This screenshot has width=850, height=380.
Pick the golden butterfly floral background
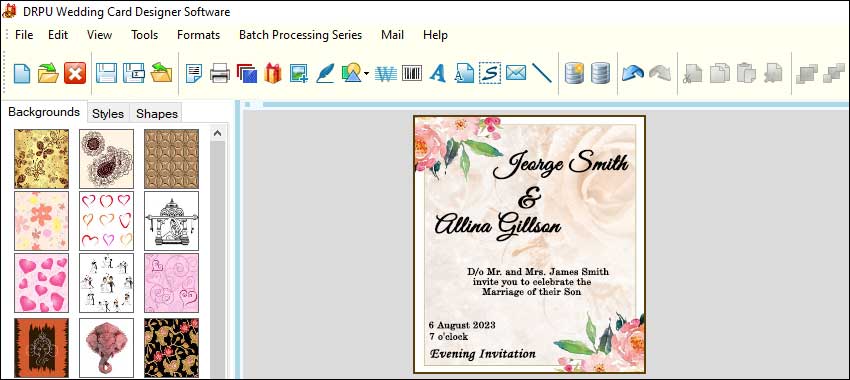tap(41, 158)
